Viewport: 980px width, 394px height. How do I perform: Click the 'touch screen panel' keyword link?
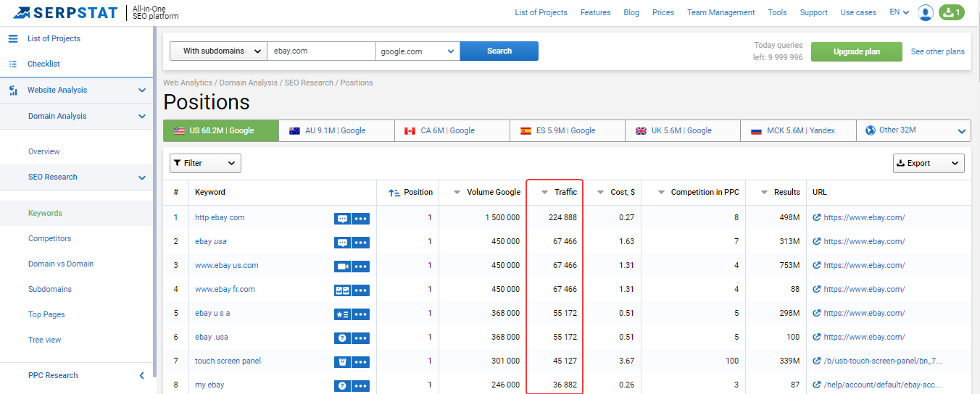[x=228, y=361]
